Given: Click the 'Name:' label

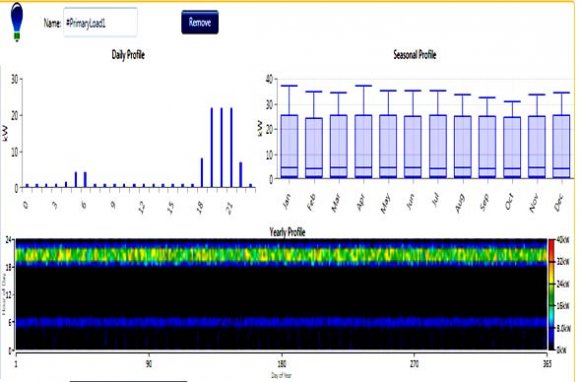Looking at the screenshot, I should 52,23.
